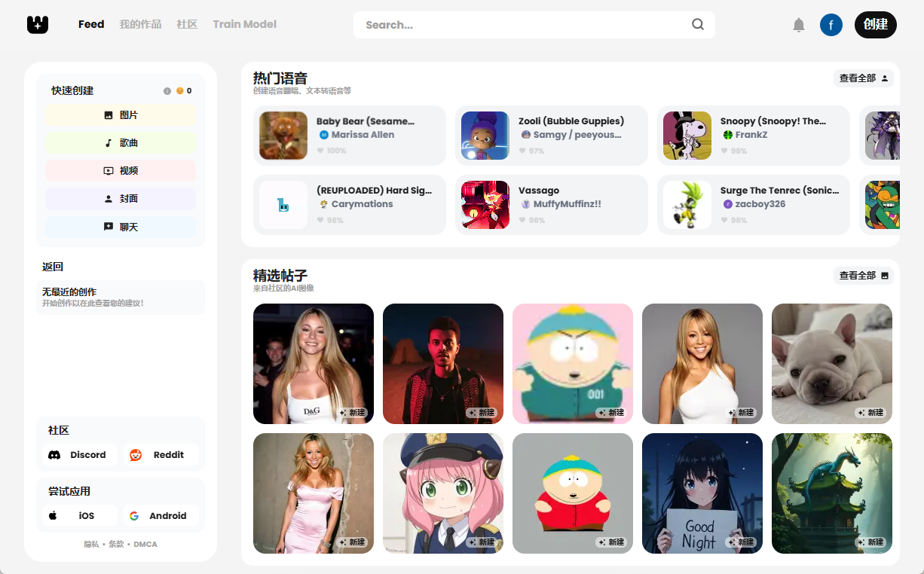Open Vassago voice card
The image size is (924, 574).
[x=552, y=205]
